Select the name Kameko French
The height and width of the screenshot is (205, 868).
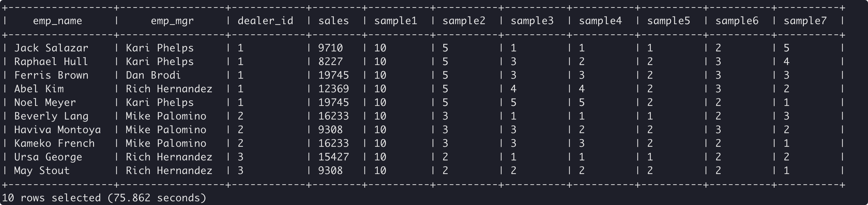click(54, 143)
